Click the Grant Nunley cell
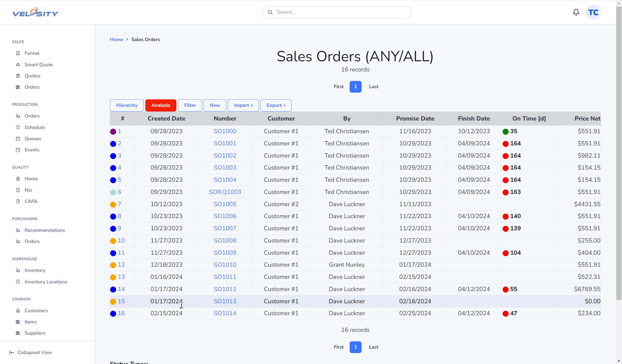 pos(347,265)
